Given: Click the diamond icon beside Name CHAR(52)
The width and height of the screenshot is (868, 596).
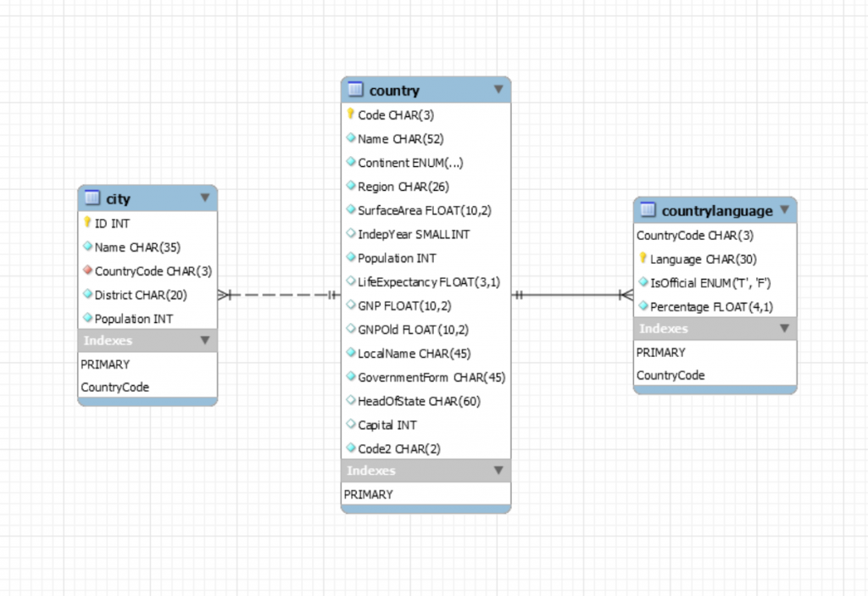Looking at the screenshot, I should coord(350,138).
